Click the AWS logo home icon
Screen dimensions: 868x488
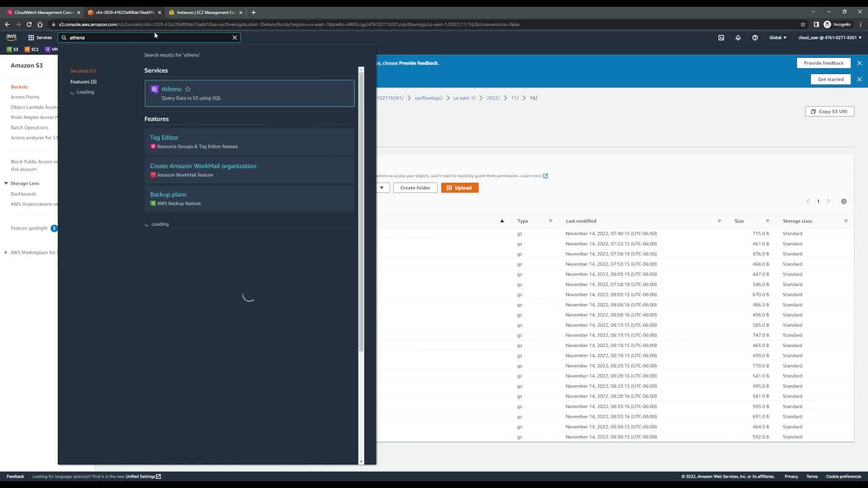point(11,38)
